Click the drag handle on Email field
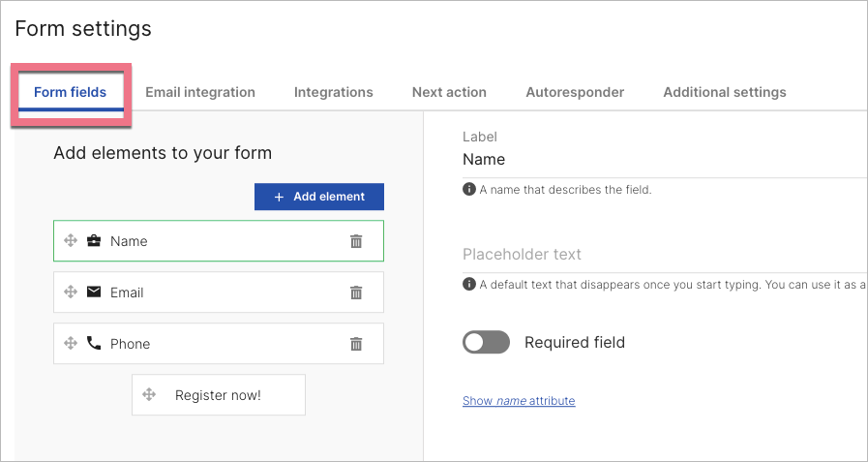Viewport: 868px width, 462px height. (x=71, y=293)
